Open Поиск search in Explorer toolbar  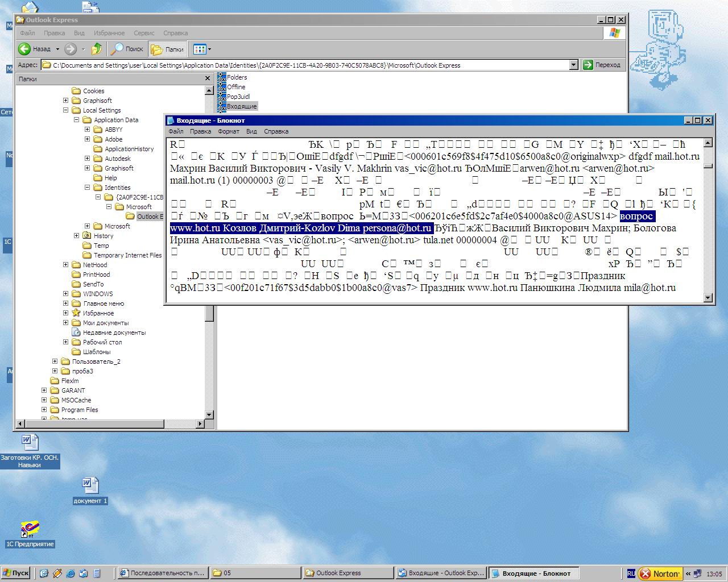point(128,49)
